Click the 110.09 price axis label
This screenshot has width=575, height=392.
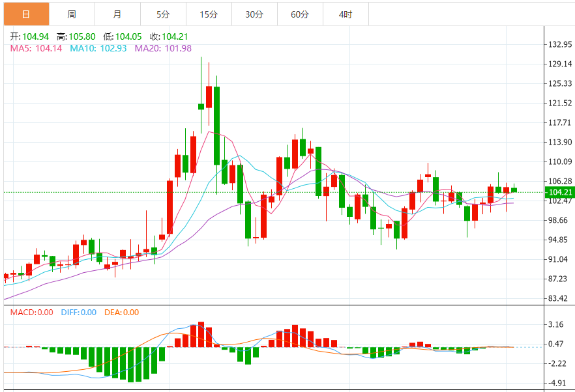click(560, 162)
